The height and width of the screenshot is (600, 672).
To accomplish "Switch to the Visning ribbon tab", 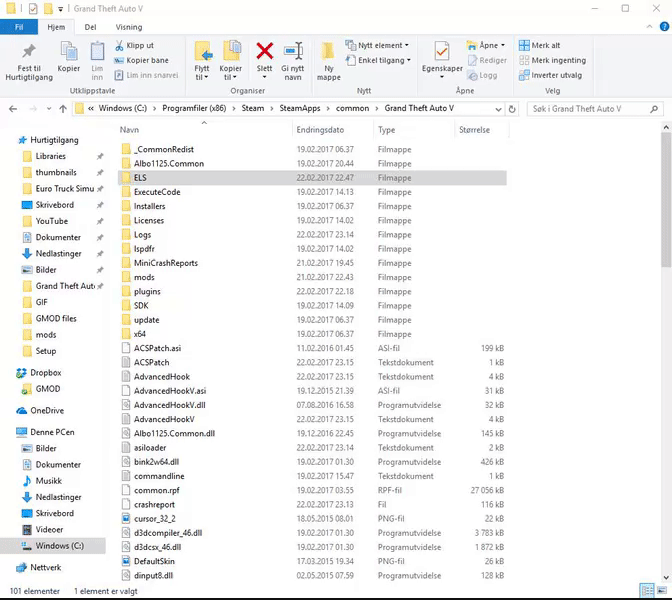I will [129, 27].
